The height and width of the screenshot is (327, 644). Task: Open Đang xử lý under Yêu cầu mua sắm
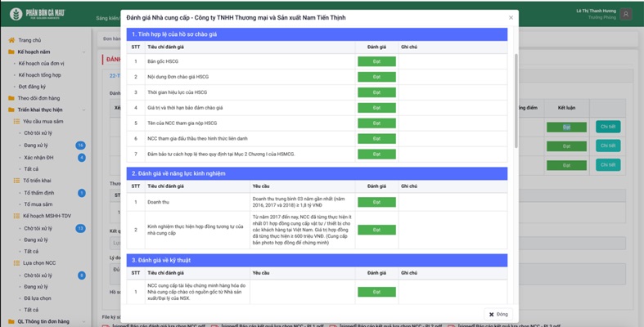(36, 146)
